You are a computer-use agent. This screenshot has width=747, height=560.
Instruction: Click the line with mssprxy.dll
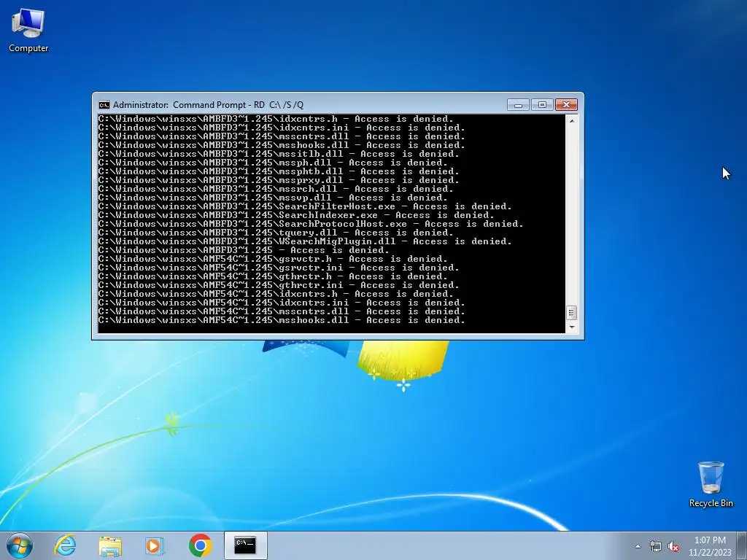[279, 180]
